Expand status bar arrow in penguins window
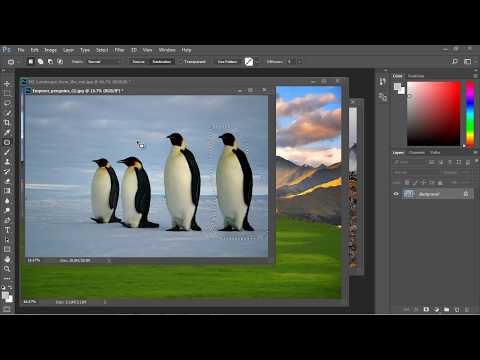The image size is (480, 360). pyautogui.click(x=109, y=260)
